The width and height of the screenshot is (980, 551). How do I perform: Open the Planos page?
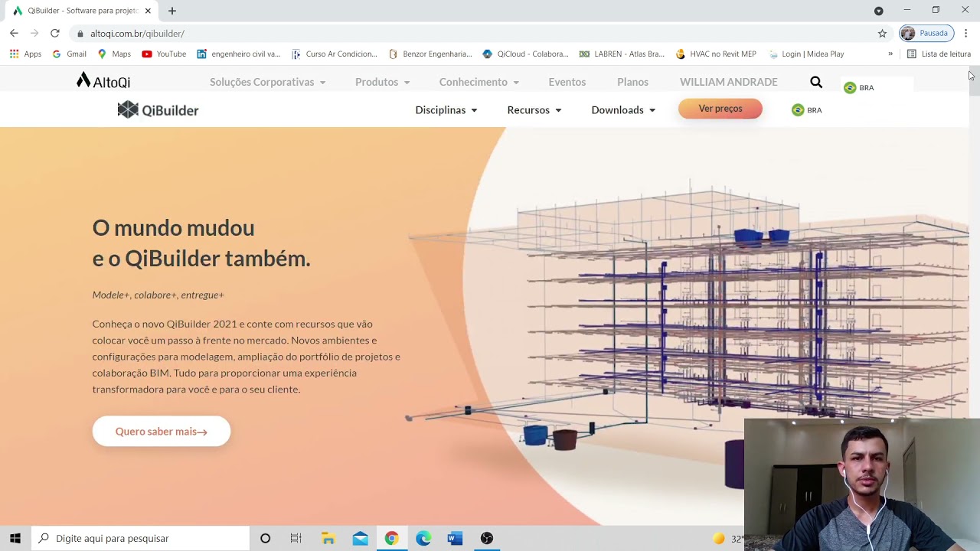[632, 82]
